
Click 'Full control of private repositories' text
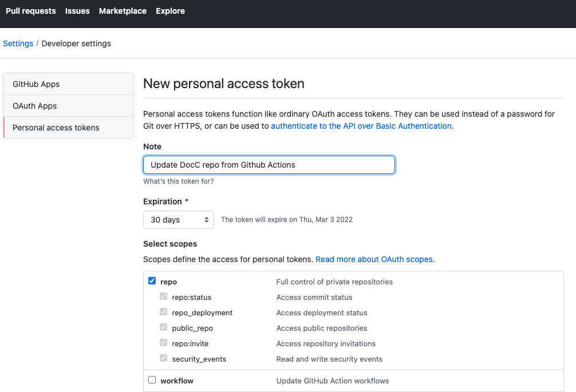[334, 282]
